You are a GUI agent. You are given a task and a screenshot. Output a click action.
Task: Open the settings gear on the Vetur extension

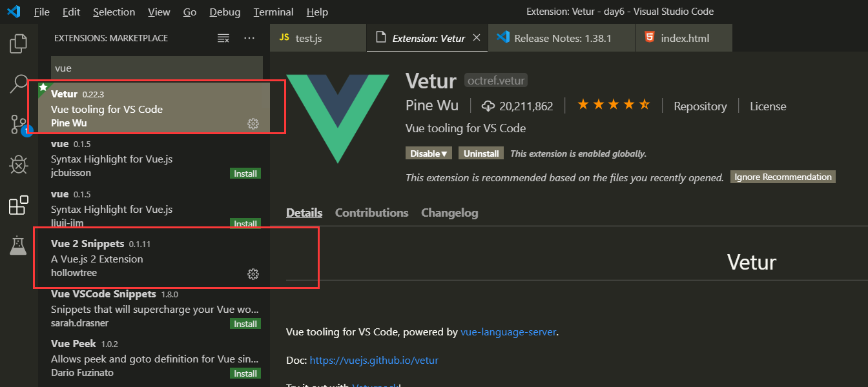[253, 124]
